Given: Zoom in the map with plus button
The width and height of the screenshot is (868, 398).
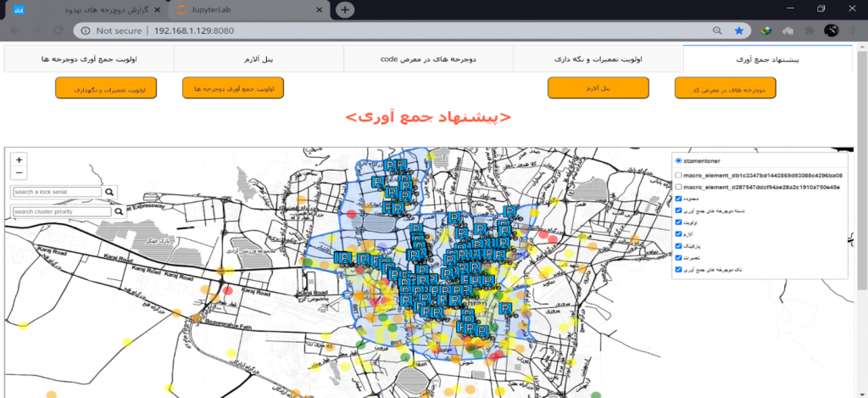Looking at the screenshot, I should pos(19,160).
